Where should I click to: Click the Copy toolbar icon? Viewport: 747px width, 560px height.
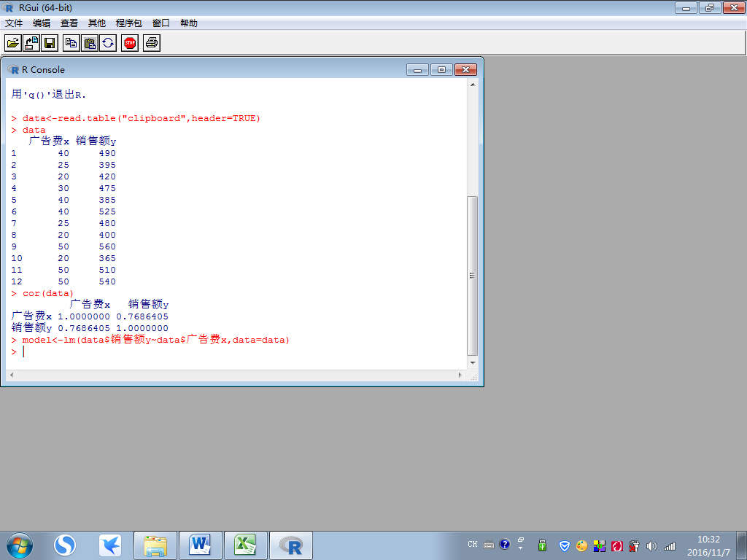pos(71,43)
